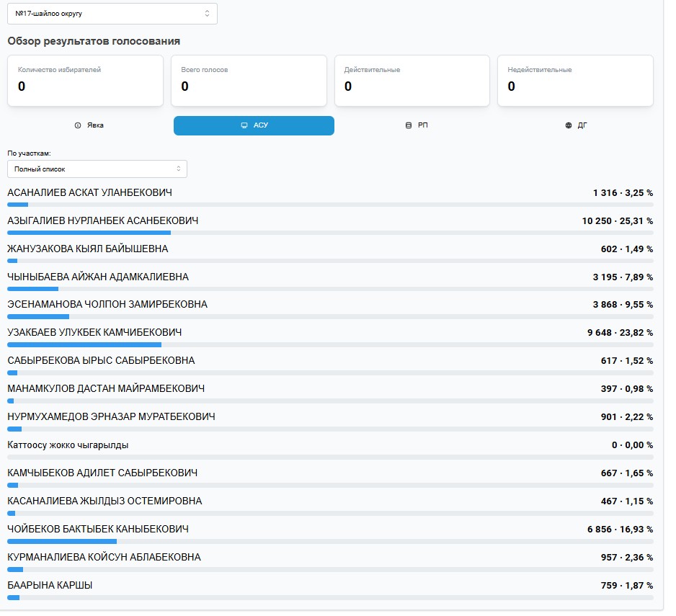This screenshot has height=616, width=676.
Task: Select the Недействительные votes card
Action: point(575,81)
